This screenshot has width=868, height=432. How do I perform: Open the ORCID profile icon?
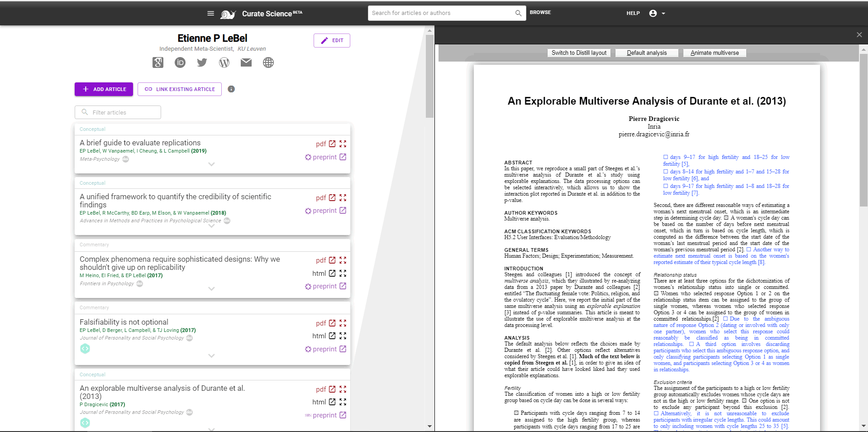pos(180,62)
